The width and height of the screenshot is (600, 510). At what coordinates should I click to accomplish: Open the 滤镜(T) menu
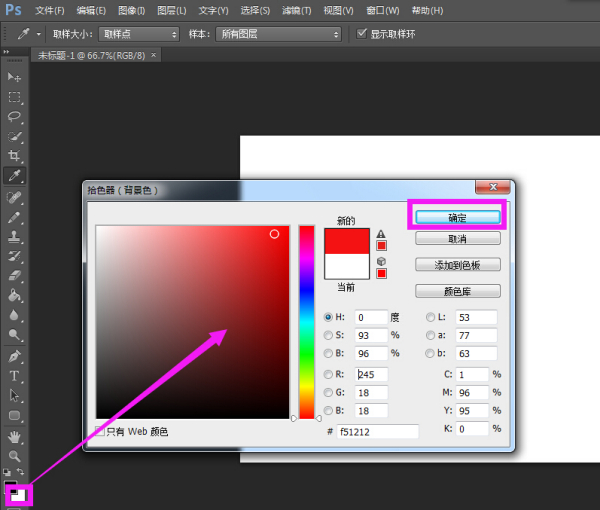[x=297, y=10]
